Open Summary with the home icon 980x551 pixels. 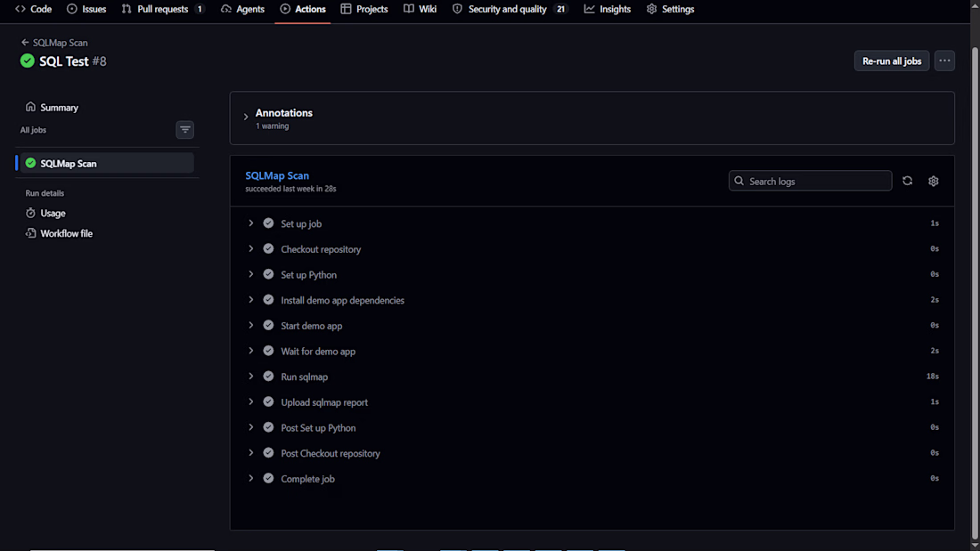point(52,108)
